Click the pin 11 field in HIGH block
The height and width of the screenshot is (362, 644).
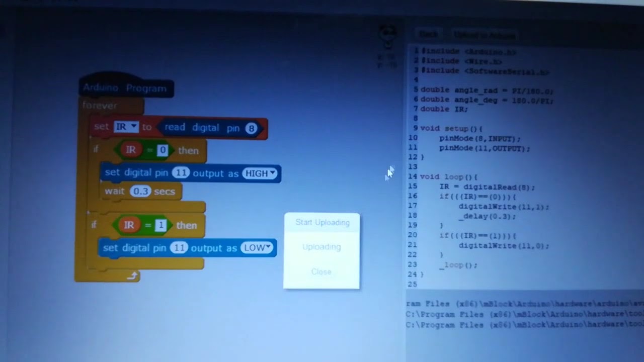[180, 173]
